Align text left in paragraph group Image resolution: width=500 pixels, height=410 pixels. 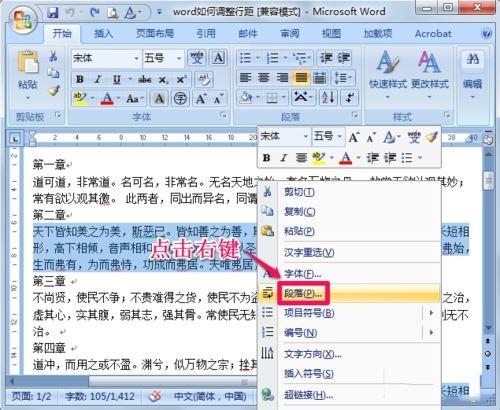click(246, 78)
